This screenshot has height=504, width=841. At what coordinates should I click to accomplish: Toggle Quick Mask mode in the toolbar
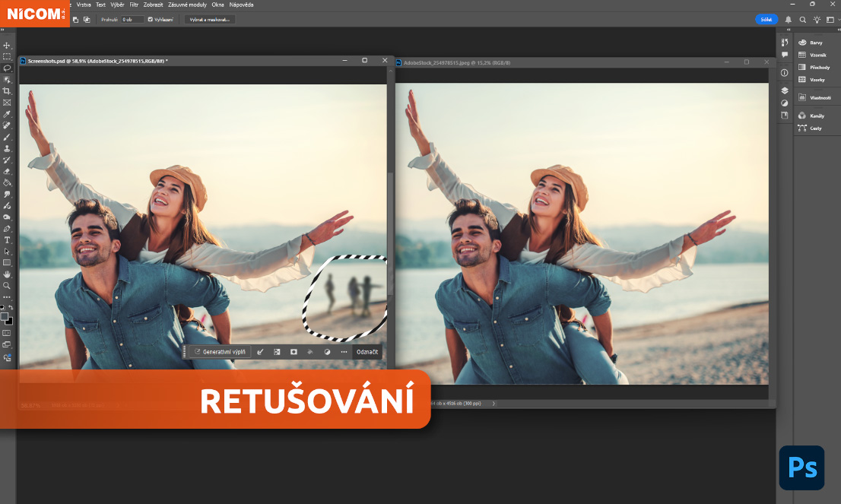tap(7, 334)
